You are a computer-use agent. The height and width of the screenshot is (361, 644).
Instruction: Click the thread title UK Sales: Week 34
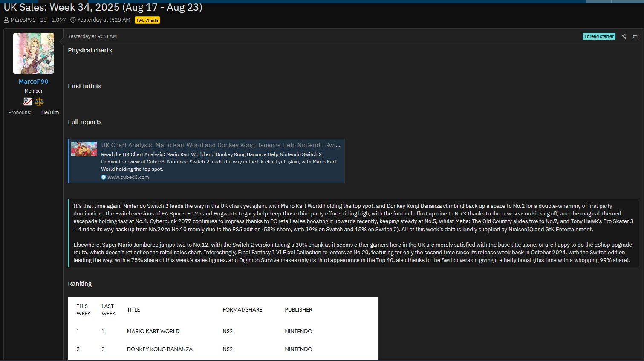(103, 7)
